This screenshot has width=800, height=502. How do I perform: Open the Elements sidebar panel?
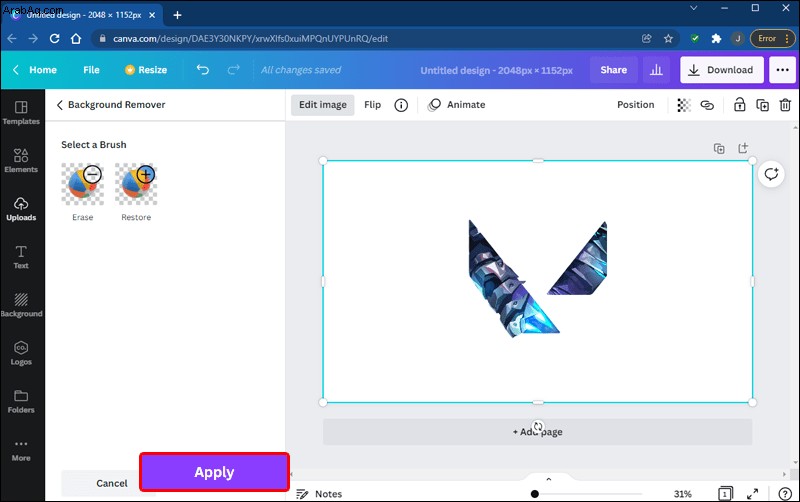pyautogui.click(x=21, y=161)
